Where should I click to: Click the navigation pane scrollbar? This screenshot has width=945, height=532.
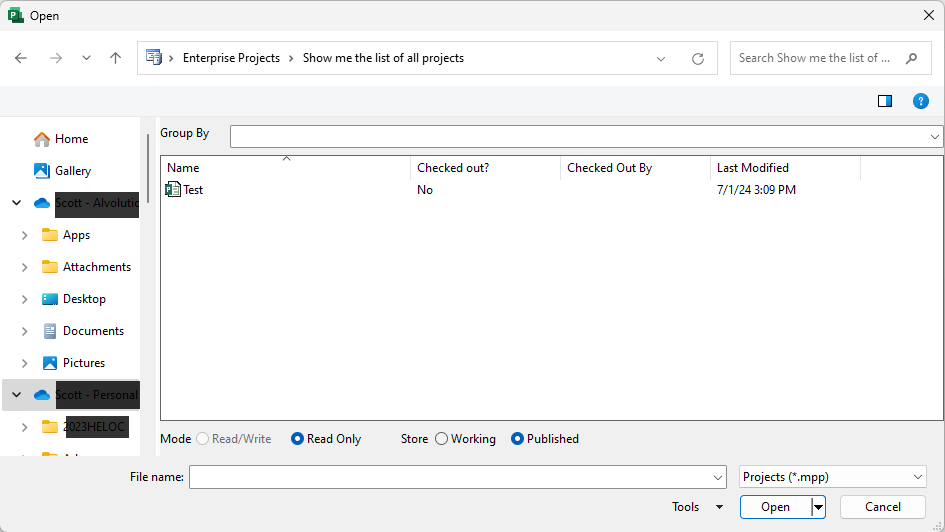pyautogui.click(x=148, y=169)
